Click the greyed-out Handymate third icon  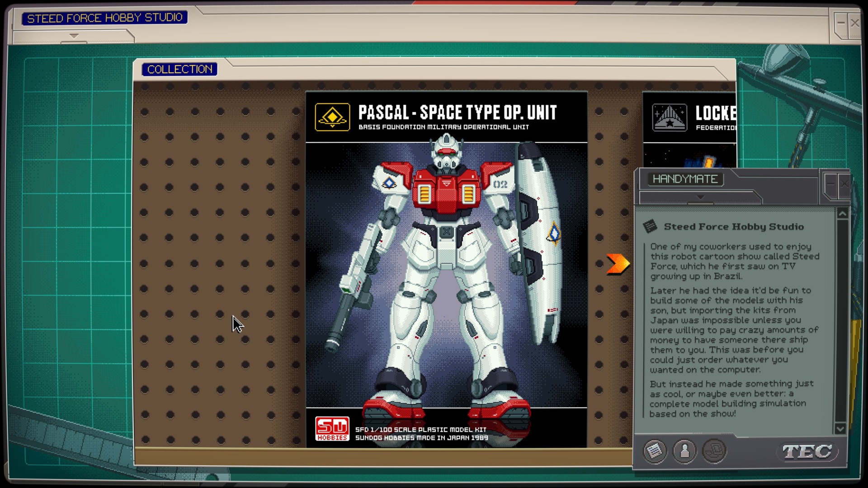point(714,450)
